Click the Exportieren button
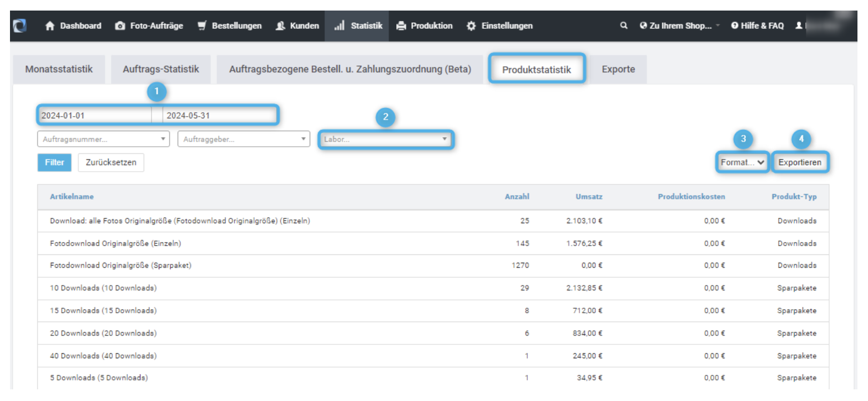Screen dimensions: 868x401 coord(800,163)
